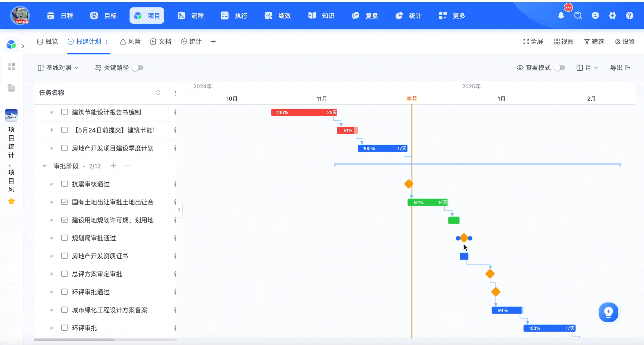Screen dimensions: 644x345
Task: Check the 规划局审批通过 checkbox
Action: point(65,238)
